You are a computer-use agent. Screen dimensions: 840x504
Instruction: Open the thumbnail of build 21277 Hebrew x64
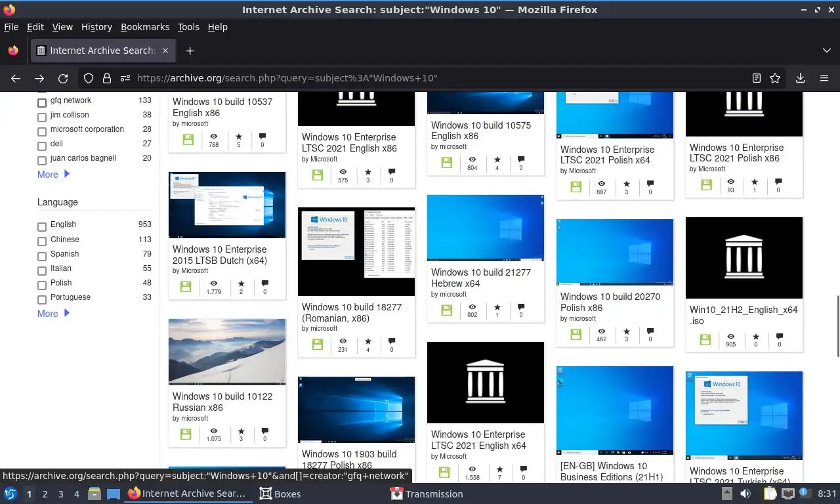pyautogui.click(x=486, y=228)
